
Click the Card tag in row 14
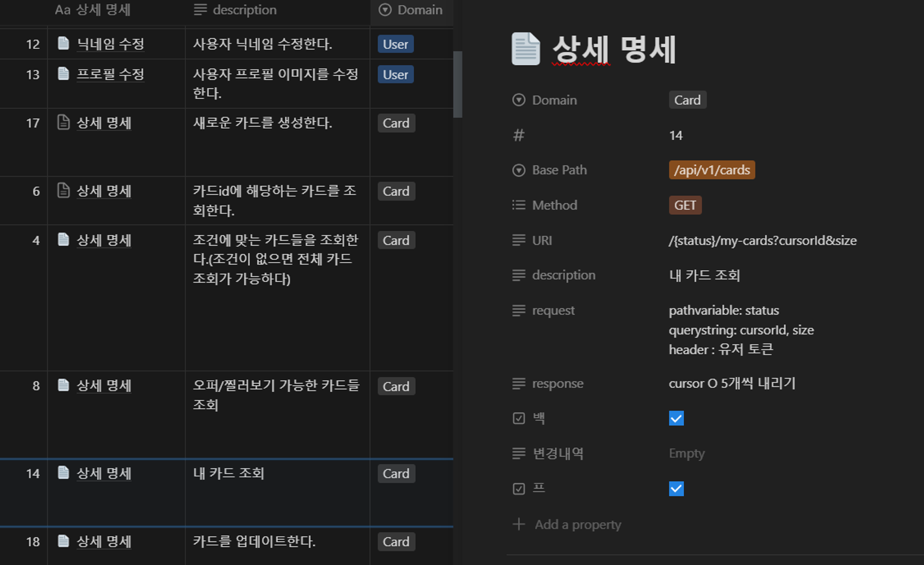(x=396, y=473)
